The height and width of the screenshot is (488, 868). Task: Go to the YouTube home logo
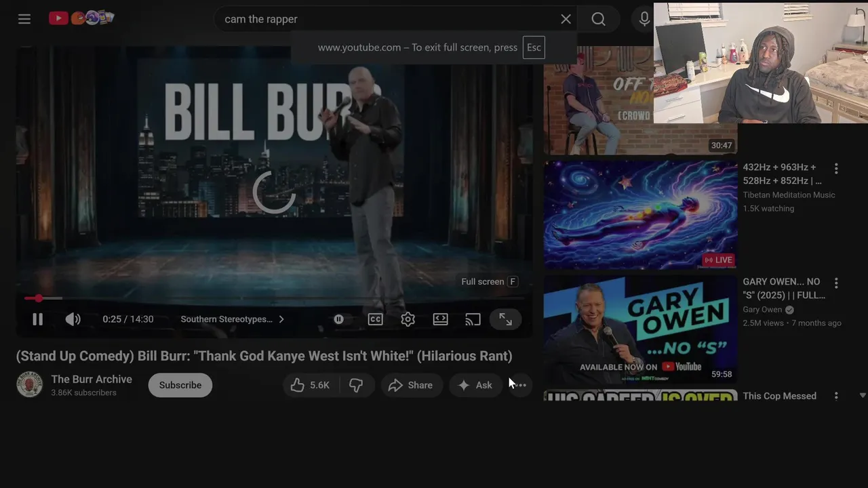(81, 18)
